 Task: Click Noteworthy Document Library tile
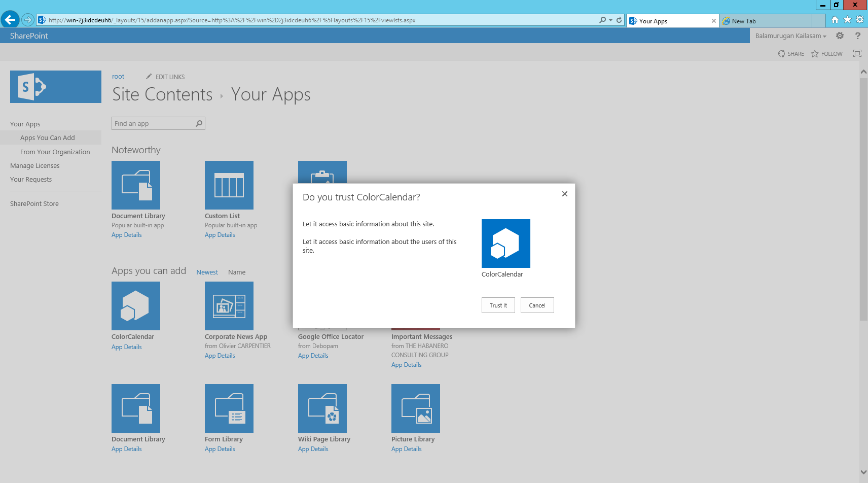(x=136, y=185)
